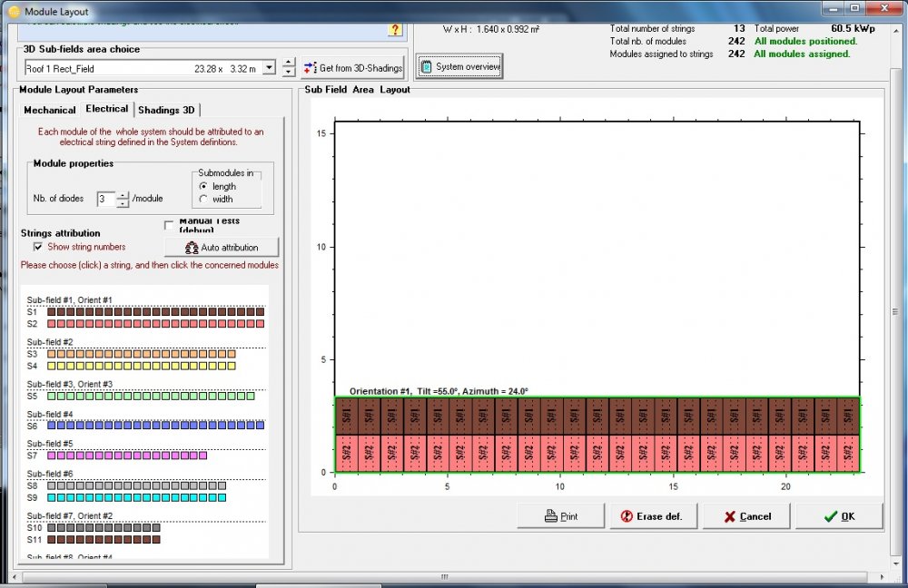Select submodules in length radio option
908x588 pixels.
[x=203, y=186]
